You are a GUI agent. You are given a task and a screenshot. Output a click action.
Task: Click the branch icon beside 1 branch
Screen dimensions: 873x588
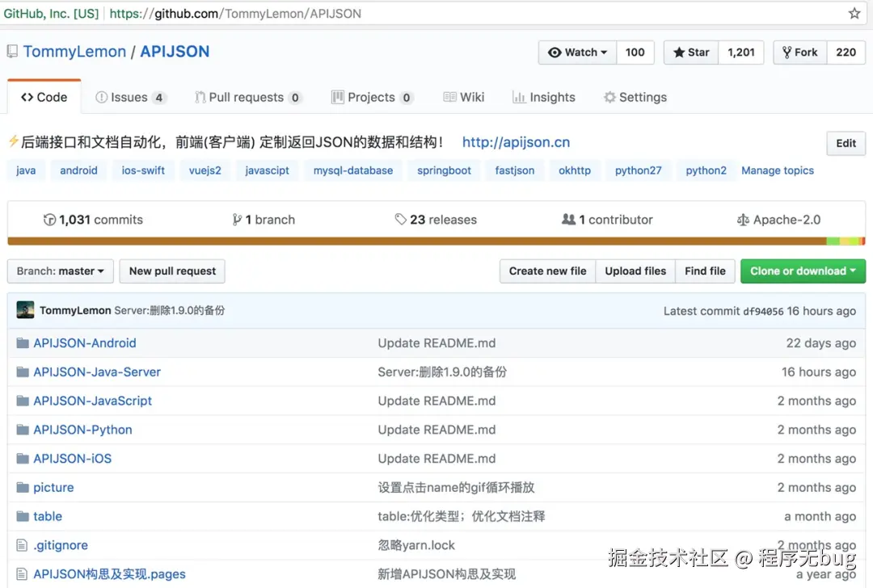[237, 220]
